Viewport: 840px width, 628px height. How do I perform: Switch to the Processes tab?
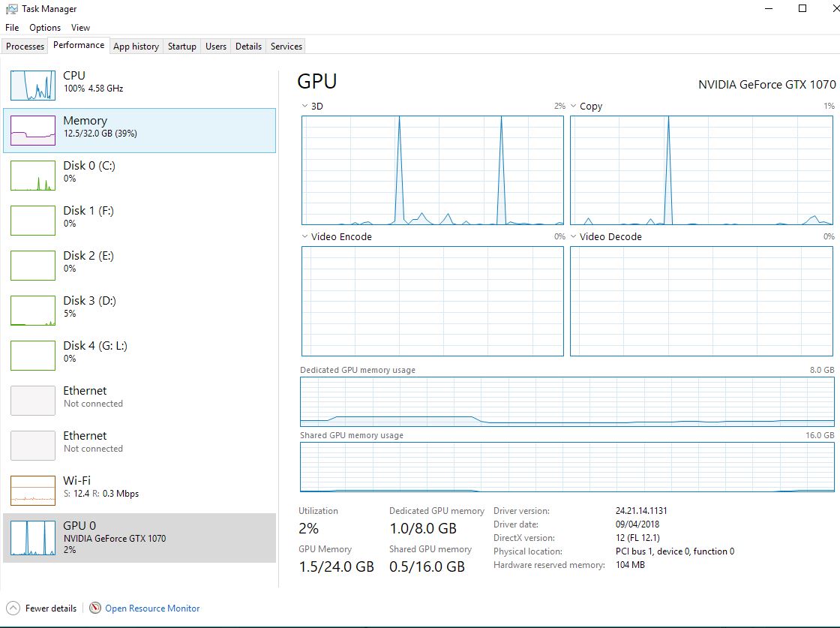click(x=25, y=46)
